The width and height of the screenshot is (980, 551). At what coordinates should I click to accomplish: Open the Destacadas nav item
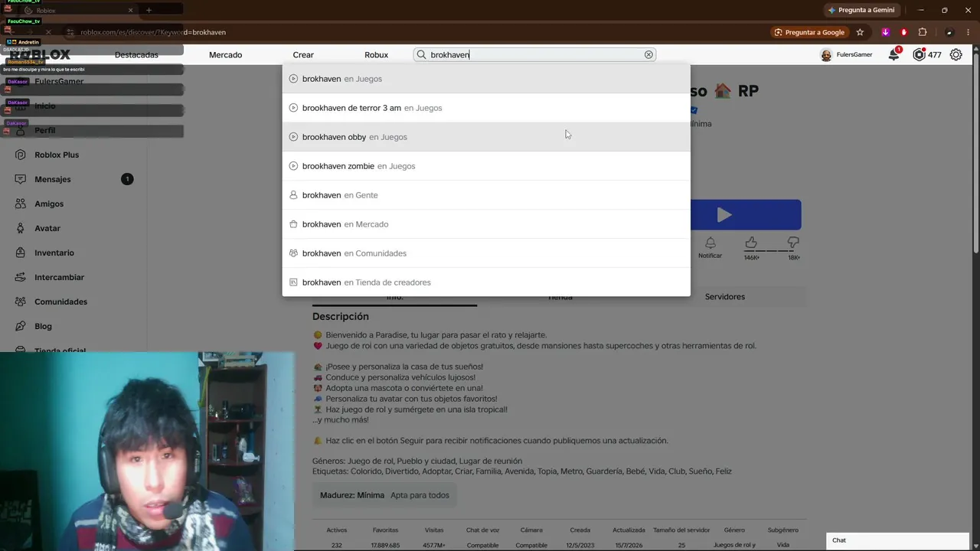tap(136, 55)
